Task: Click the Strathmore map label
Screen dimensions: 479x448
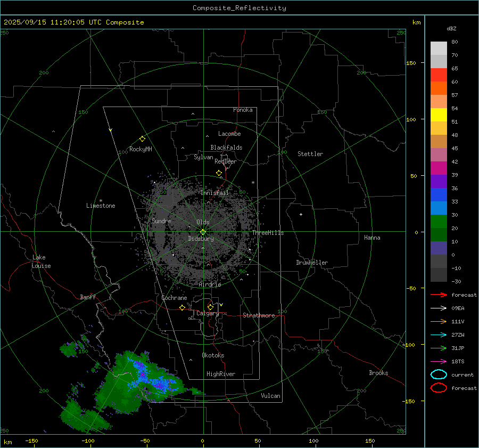Action: (x=259, y=315)
